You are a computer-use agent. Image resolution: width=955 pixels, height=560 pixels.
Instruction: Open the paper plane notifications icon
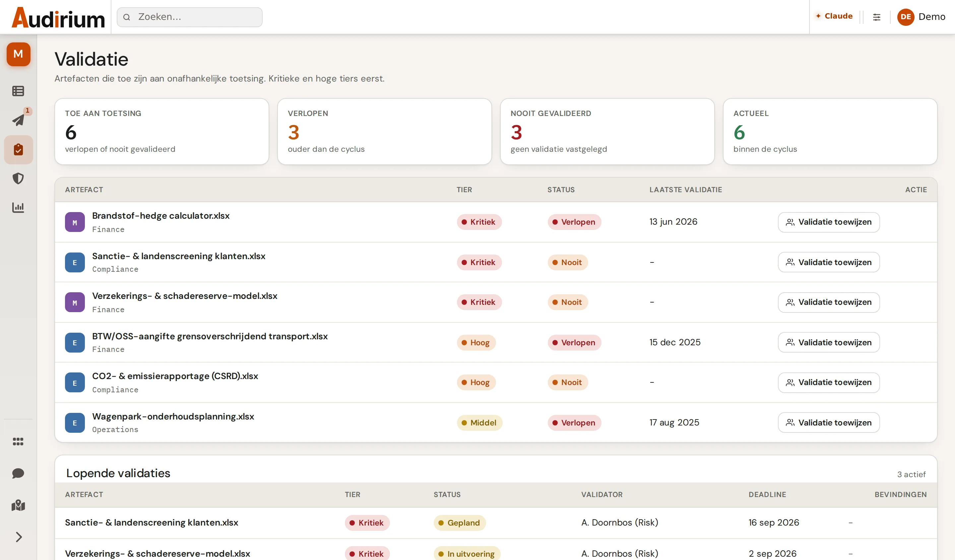[18, 120]
